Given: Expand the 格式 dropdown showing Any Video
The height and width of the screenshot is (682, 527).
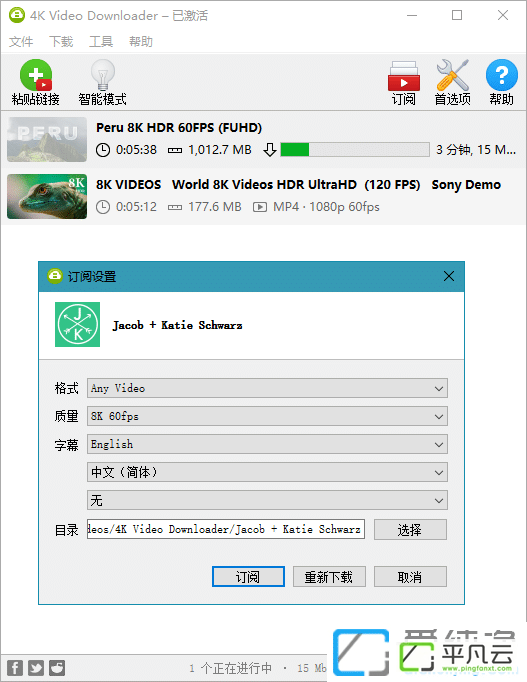Looking at the screenshot, I should pyautogui.click(x=267, y=388).
